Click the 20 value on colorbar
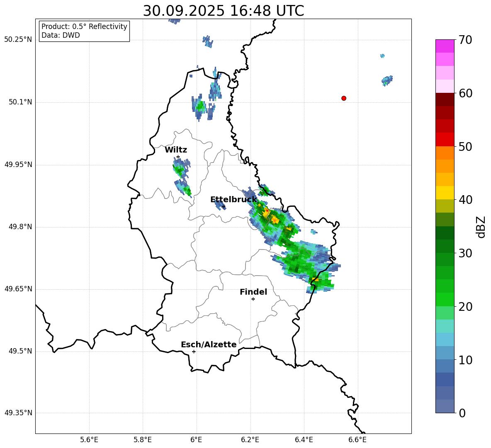 point(466,306)
